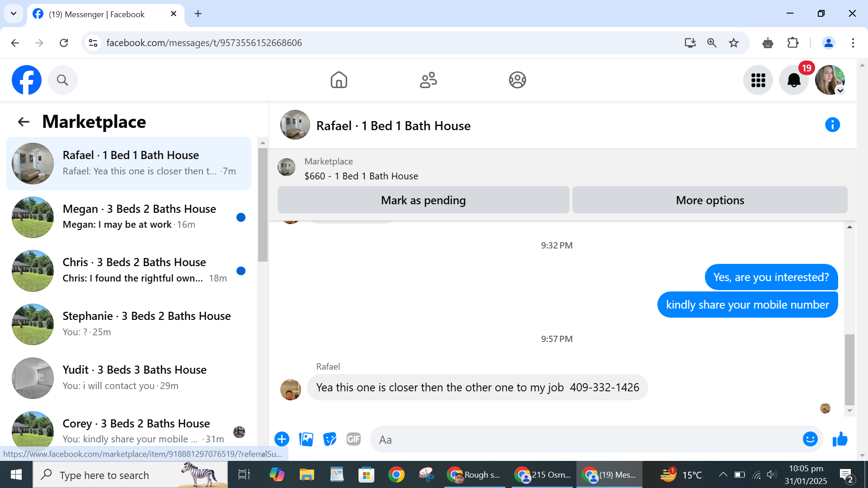868x488 pixels.
Task: Go to the Home feed icon
Action: pyautogui.click(x=339, y=80)
